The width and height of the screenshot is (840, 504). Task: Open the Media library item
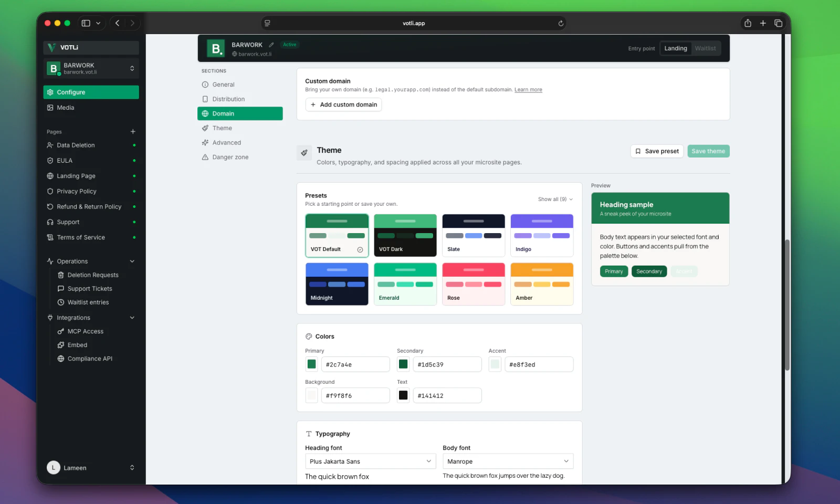(91, 108)
